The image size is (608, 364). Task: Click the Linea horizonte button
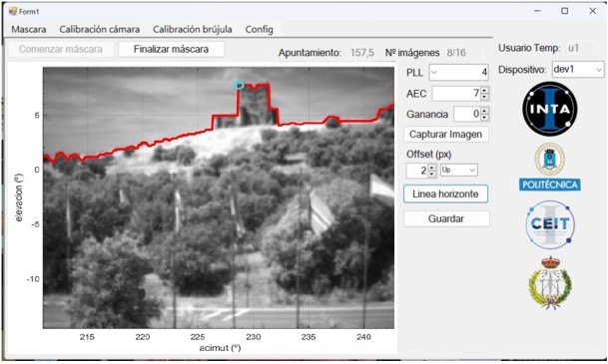pos(445,194)
